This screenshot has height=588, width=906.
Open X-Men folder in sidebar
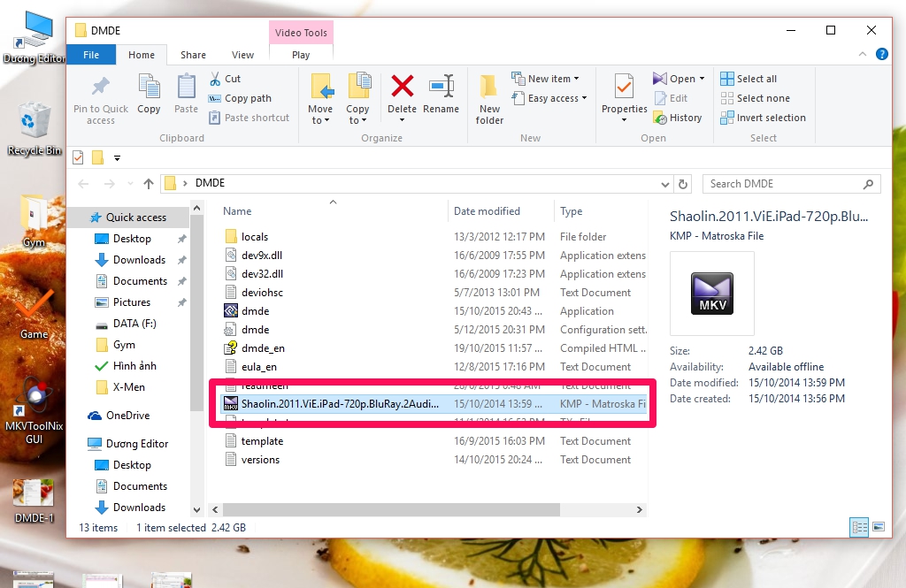coord(128,387)
